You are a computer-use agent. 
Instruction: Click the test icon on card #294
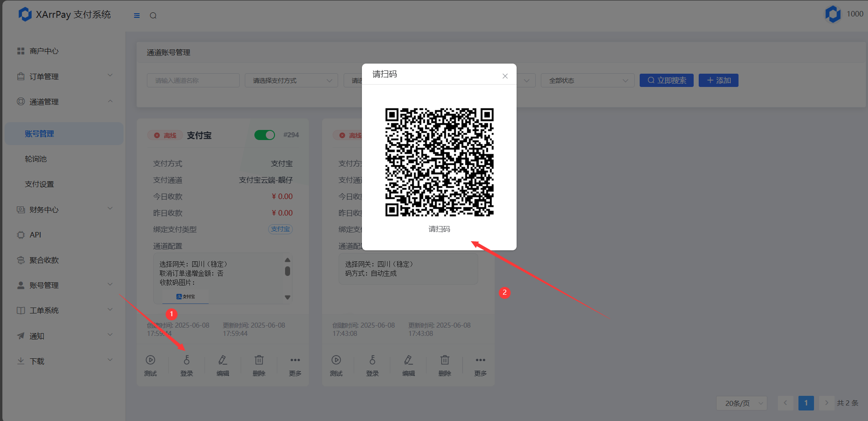[x=151, y=360]
